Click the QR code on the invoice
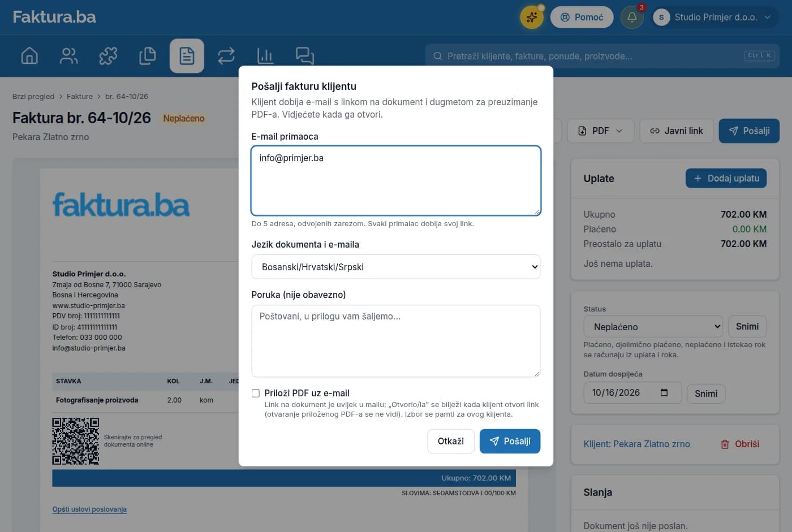792x532 pixels. 76,441
